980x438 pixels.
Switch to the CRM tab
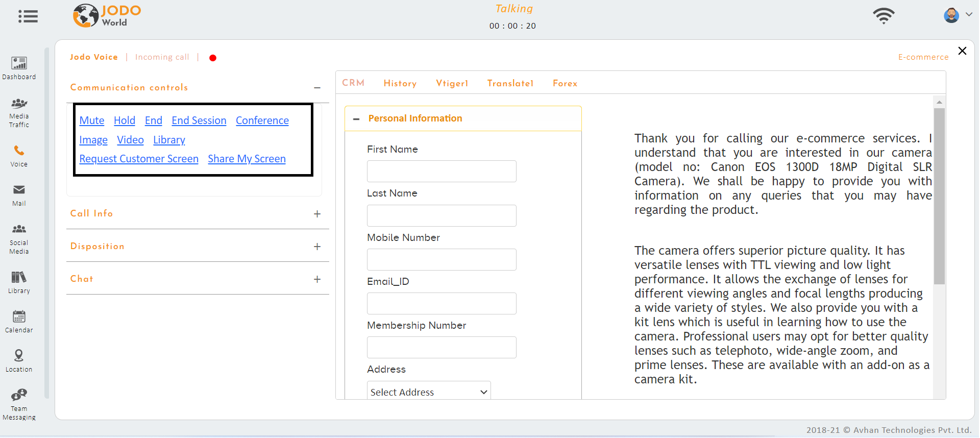click(x=353, y=83)
